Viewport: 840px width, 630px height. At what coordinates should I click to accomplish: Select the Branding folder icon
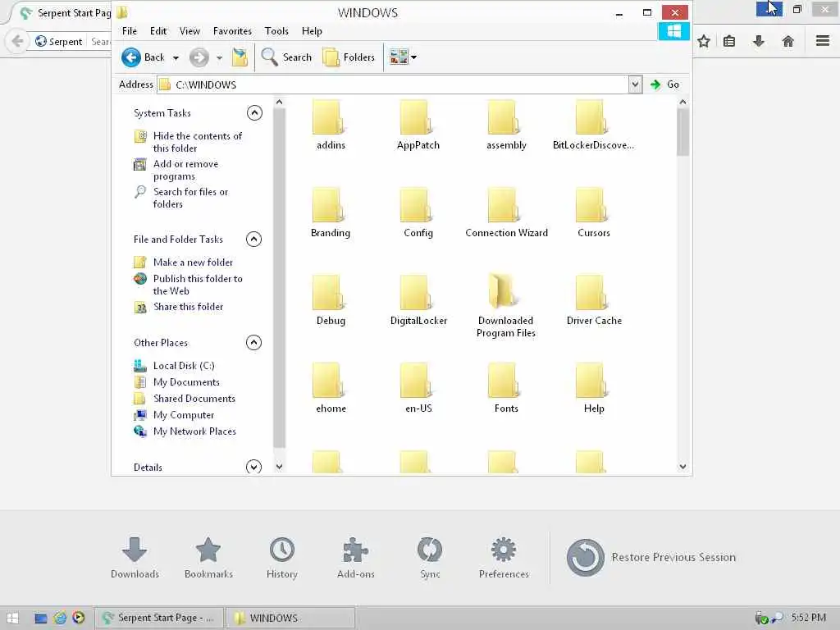328,205
